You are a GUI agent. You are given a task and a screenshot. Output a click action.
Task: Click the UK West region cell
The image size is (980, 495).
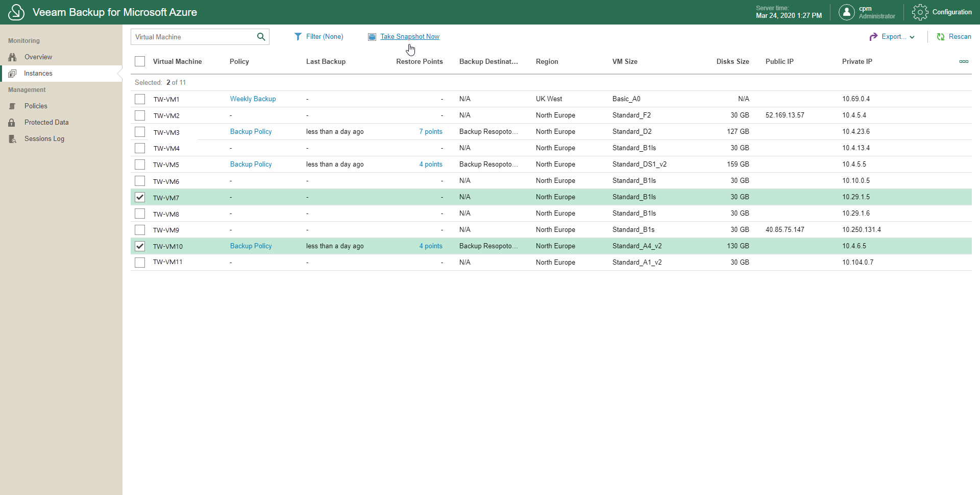549,99
